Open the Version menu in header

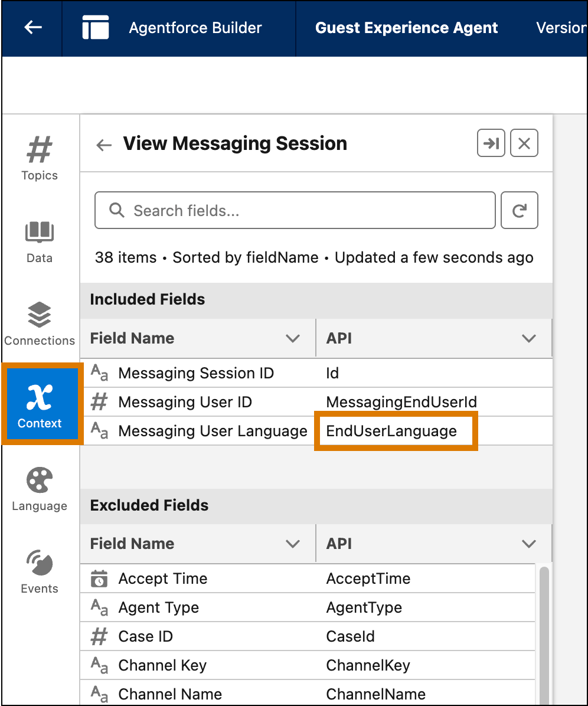561,28
